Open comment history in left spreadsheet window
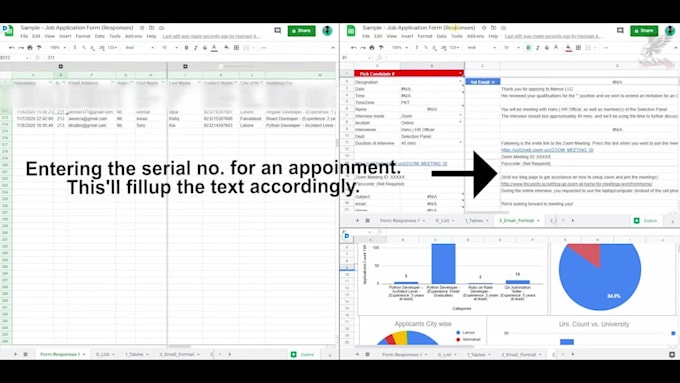 [x=278, y=30]
